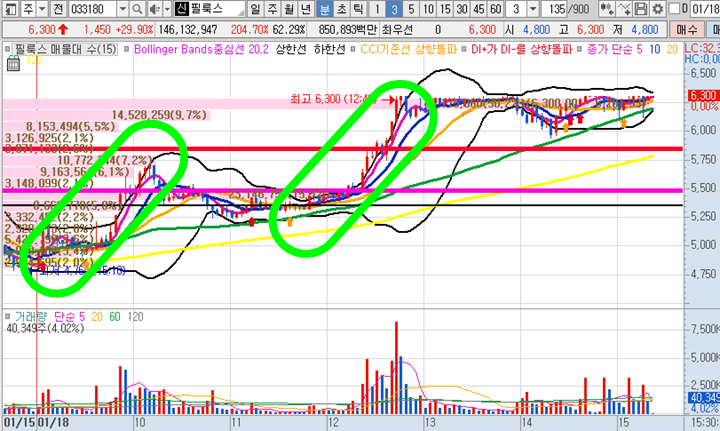720x431 pixels.
Task: Click the square marker before CCI기준선 legend
Action: pyautogui.click(x=353, y=49)
